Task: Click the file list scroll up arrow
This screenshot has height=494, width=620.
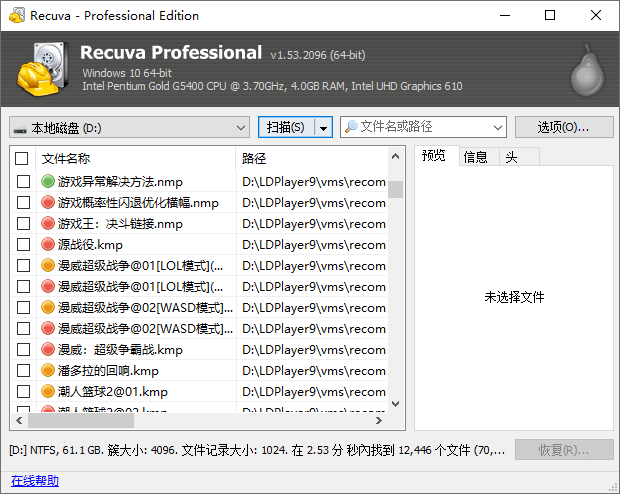Action: pos(395,156)
